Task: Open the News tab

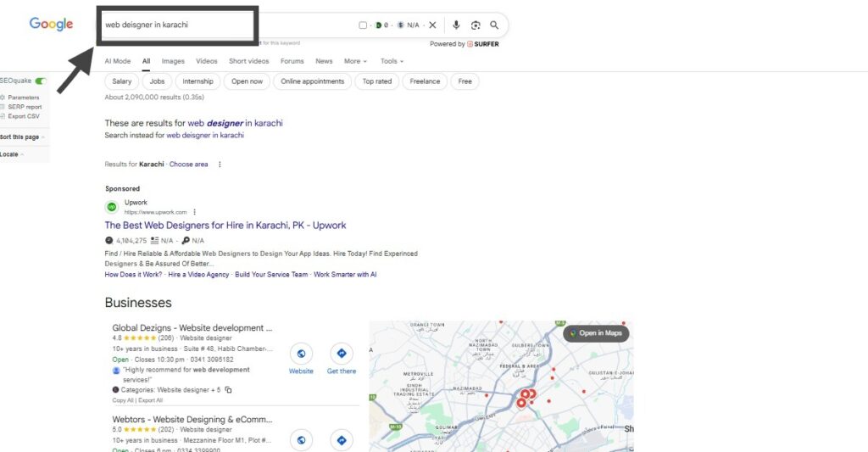Action: click(324, 61)
